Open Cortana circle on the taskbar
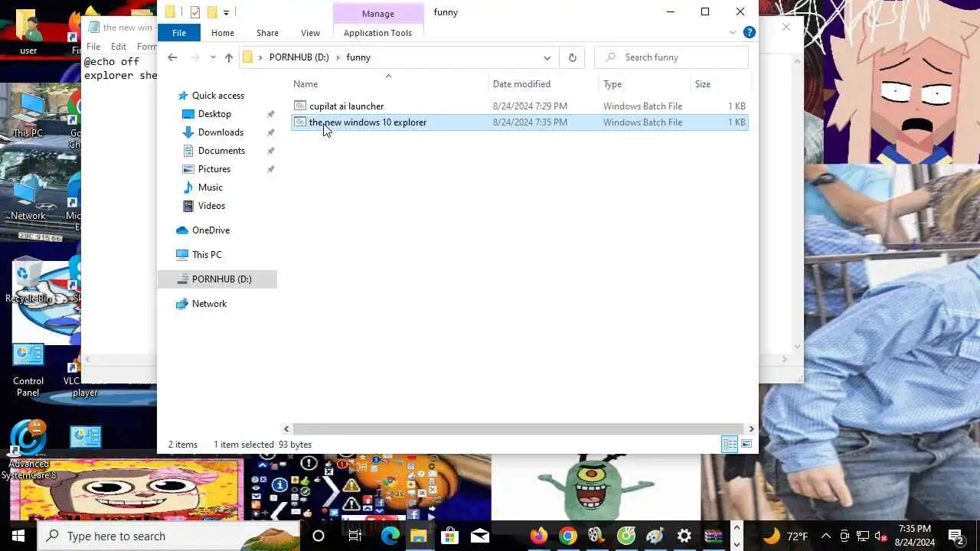980x551 pixels. pos(318,536)
